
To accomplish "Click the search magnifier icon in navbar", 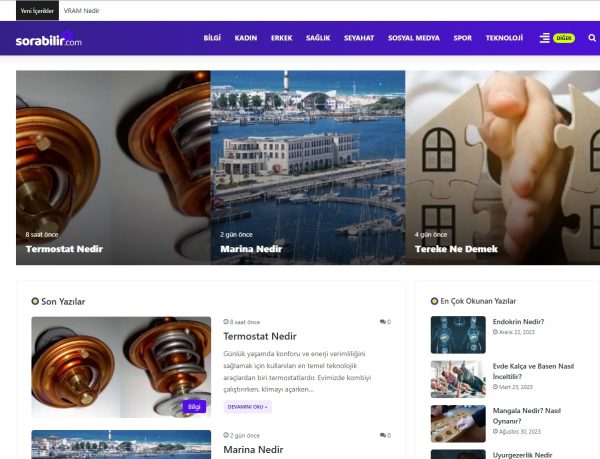I will [592, 38].
